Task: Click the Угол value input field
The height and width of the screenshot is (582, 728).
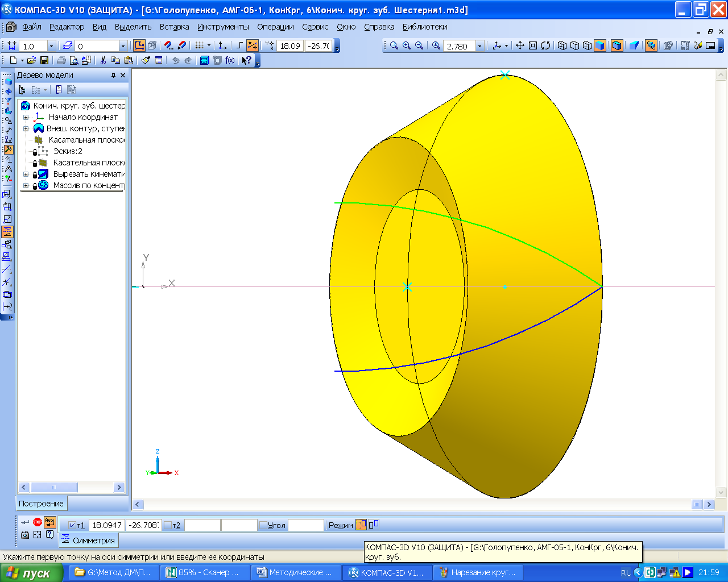Action: tap(305, 525)
